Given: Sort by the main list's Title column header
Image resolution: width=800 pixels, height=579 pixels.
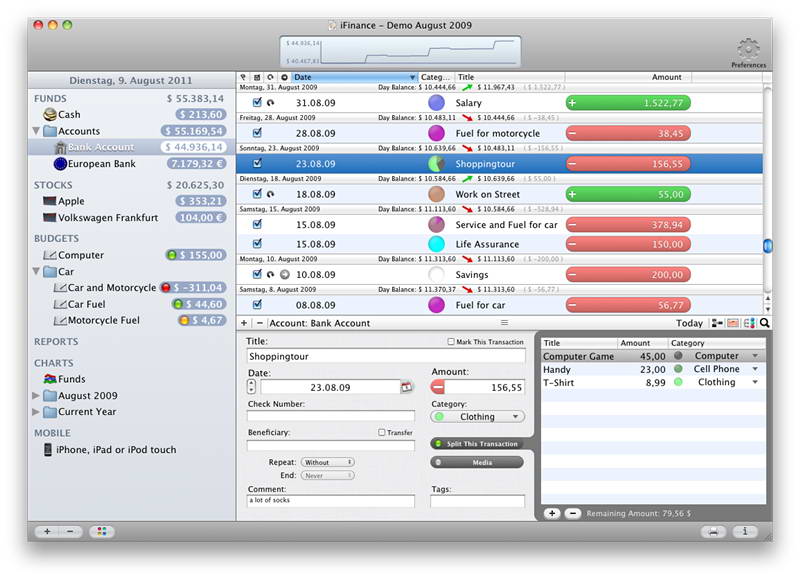Looking at the screenshot, I should click(510, 77).
